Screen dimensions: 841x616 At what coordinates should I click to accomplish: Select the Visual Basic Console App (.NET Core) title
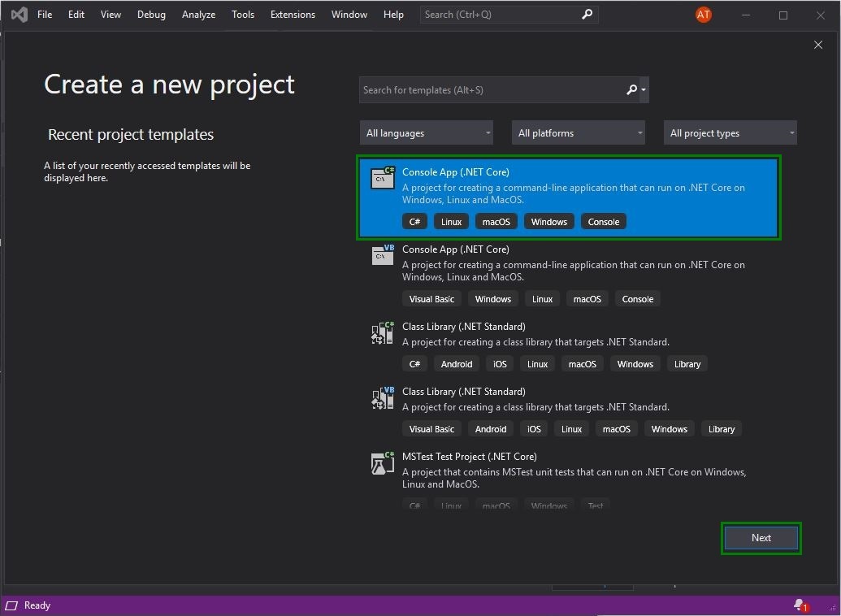pos(455,249)
